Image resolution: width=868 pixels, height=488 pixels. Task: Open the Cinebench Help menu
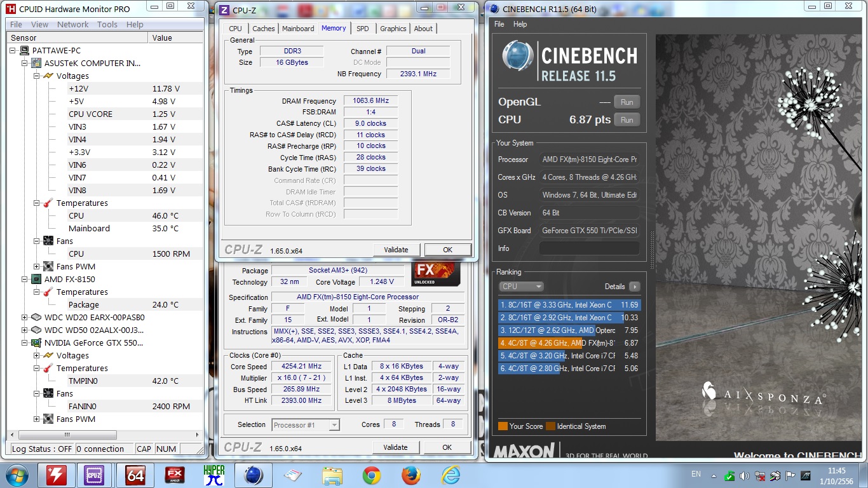[520, 24]
